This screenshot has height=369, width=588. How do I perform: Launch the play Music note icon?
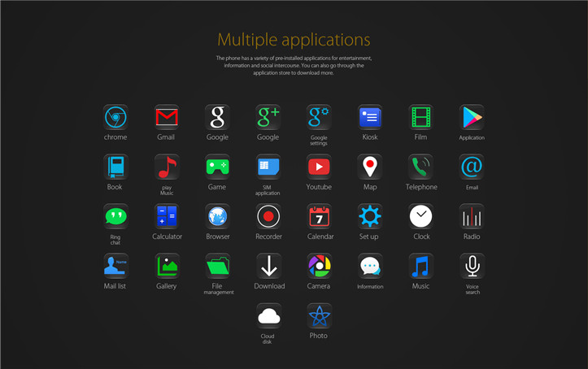(167, 167)
